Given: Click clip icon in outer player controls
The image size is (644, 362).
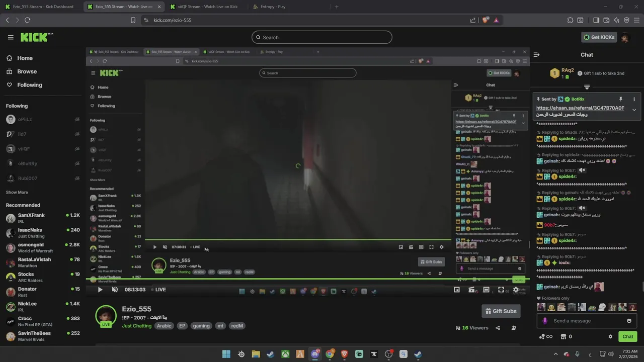Looking at the screenshot, I should (x=471, y=290).
